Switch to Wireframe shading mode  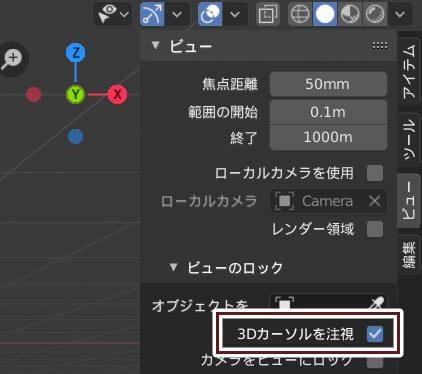click(x=300, y=14)
